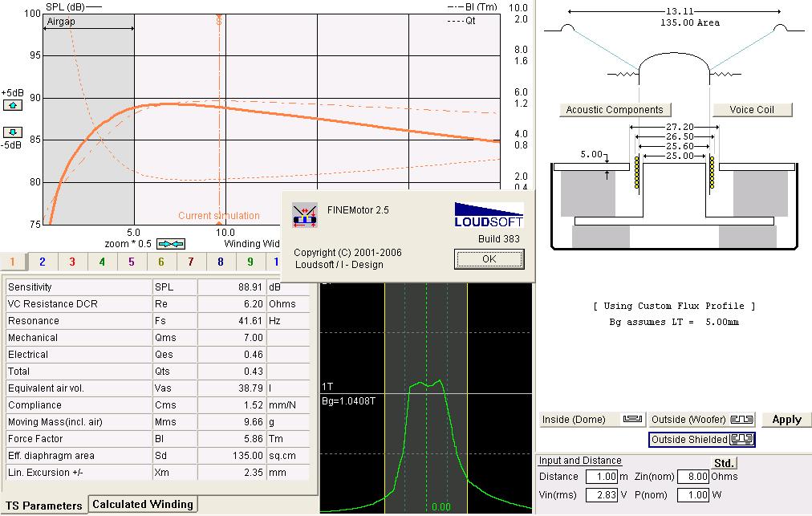Click the Distance input field
The image size is (812, 516).
(601, 477)
